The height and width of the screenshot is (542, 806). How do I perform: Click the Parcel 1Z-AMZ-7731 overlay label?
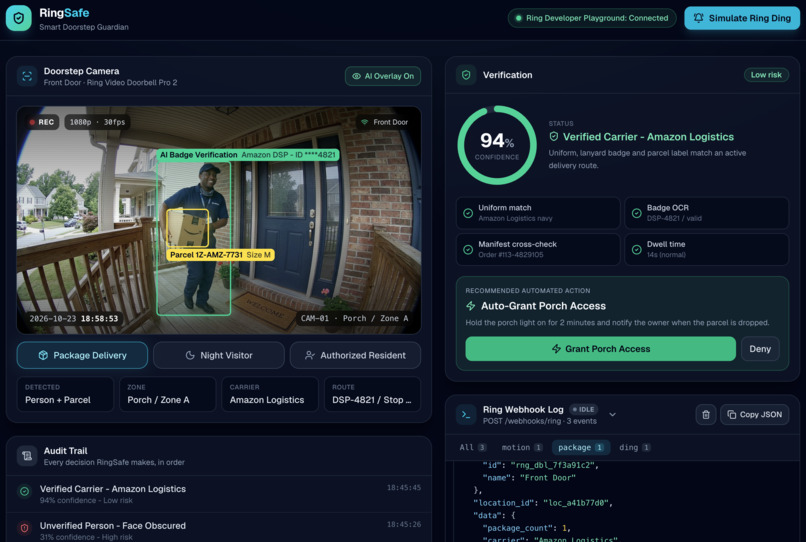(220, 255)
